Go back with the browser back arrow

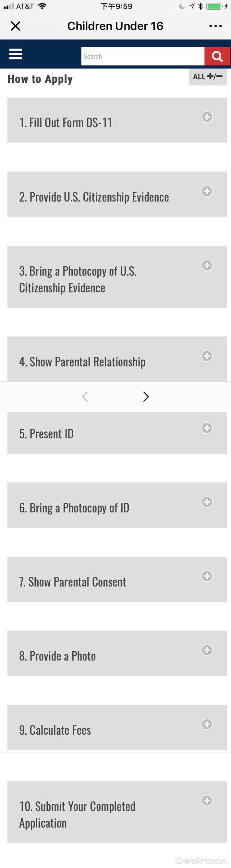click(85, 397)
